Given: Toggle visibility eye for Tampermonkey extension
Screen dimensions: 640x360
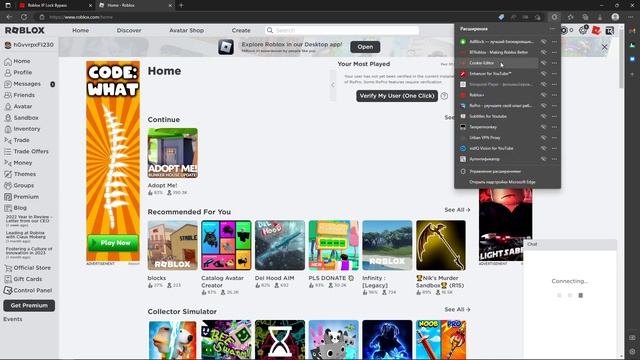Looking at the screenshot, I should [x=544, y=127].
